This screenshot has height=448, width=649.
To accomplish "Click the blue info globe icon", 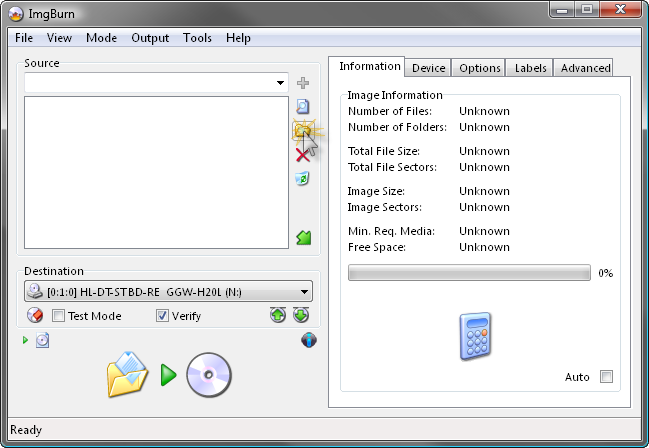I will [309, 340].
